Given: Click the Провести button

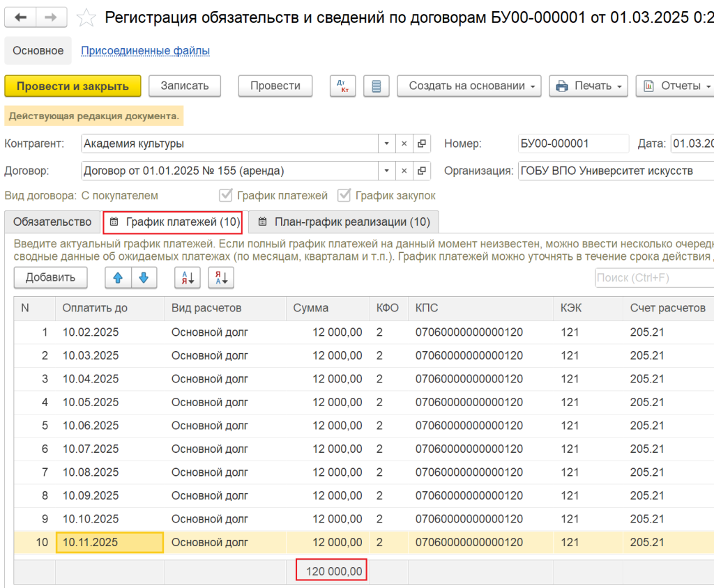Looking at the screenshot, I should click(275, 86).
